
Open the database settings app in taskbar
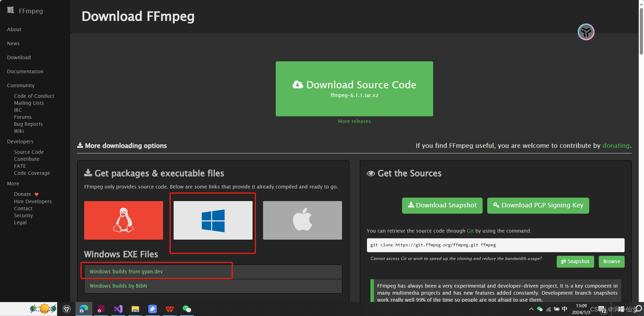click(x=101, y=309)
